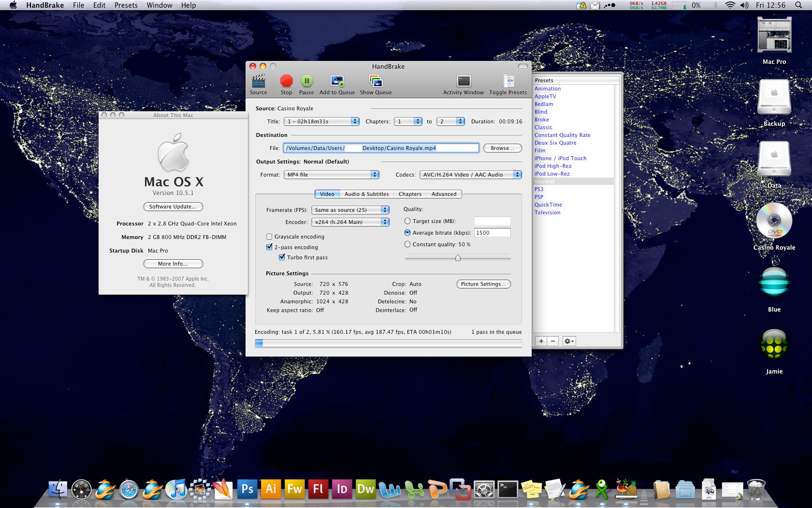Click the Target size input field

point(492,221)
